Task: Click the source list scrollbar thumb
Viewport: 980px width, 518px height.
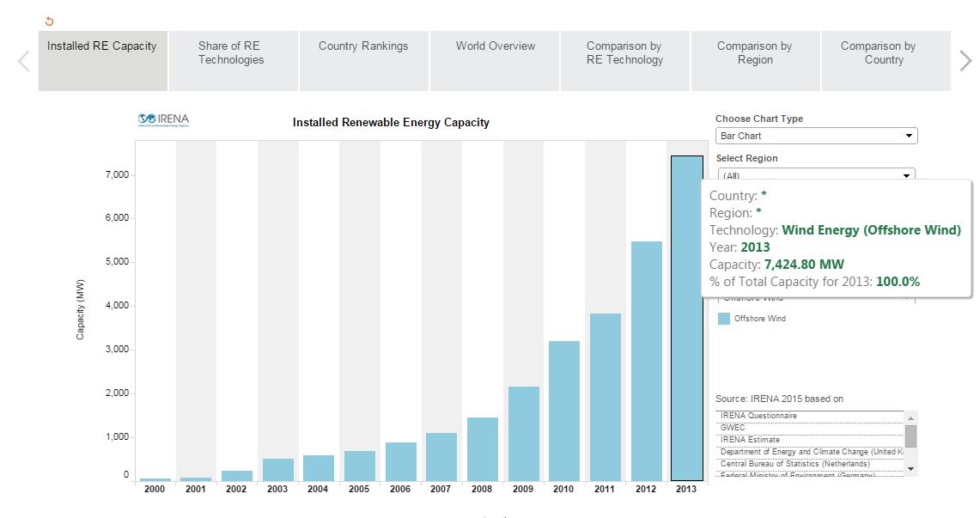Action: 910,436
